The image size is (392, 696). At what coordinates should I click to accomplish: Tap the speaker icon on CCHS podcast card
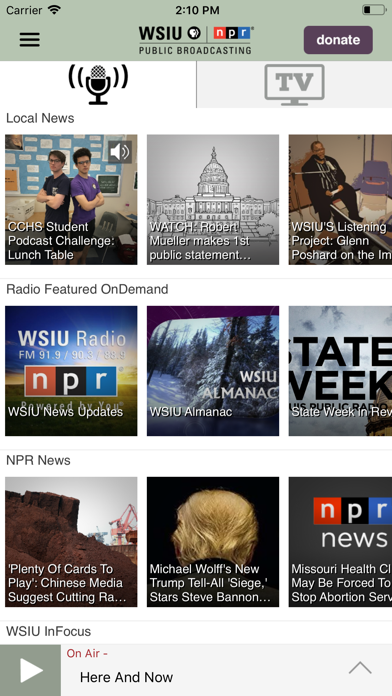(120, 152)
